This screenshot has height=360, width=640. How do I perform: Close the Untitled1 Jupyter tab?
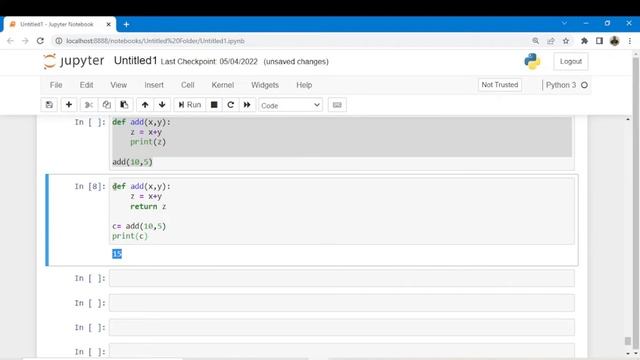pos(109,24)
